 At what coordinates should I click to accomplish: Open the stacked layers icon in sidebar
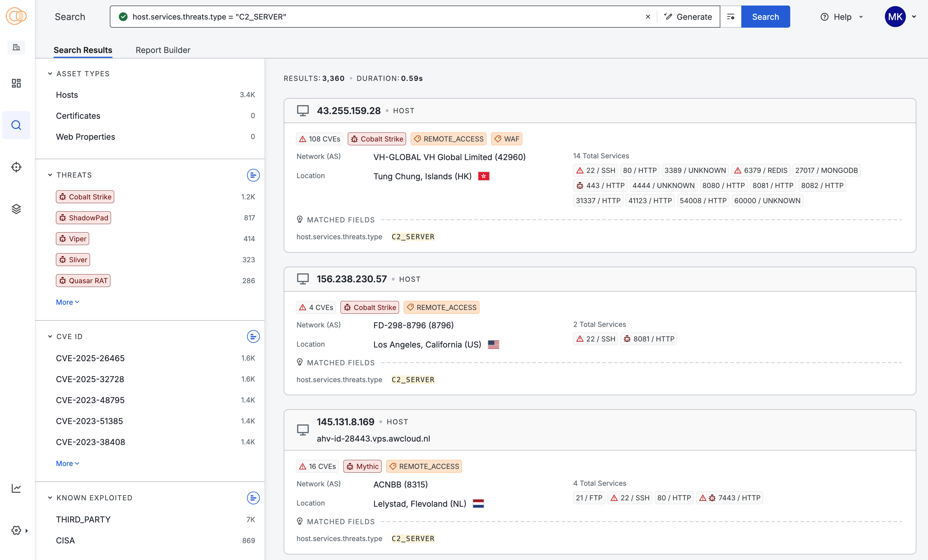tap(16, 209)
